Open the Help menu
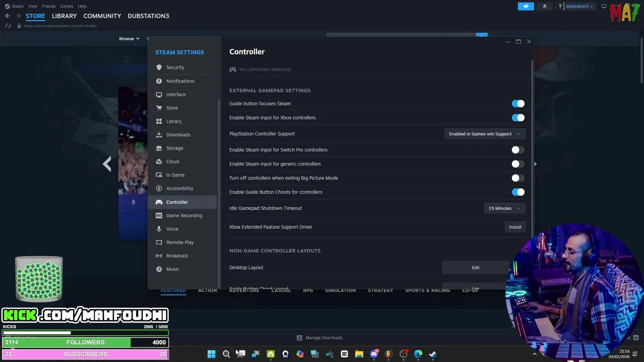 point(82,6)
